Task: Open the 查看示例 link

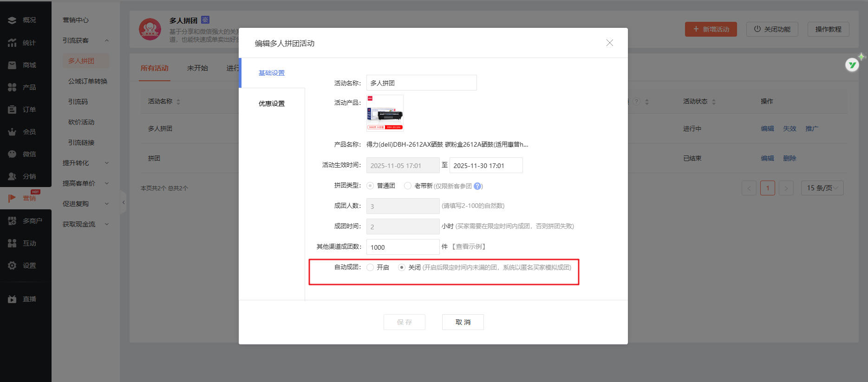Action: [469, 246]
